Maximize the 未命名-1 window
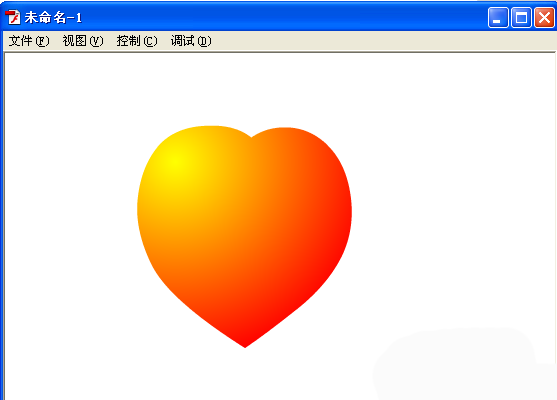Viewport: 557px width, 400px height. tap(521, 17)
